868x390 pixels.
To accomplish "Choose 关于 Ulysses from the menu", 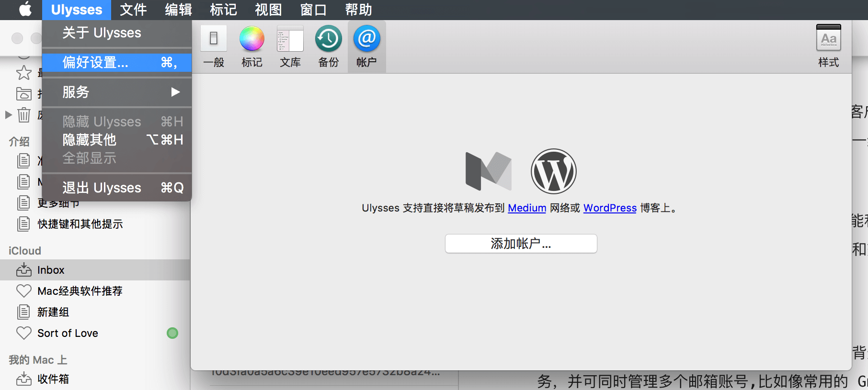I will [x=117, y=33].
